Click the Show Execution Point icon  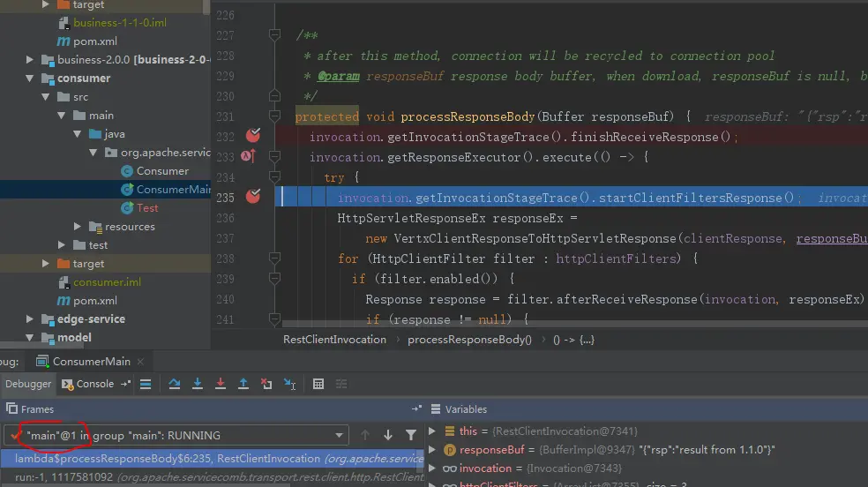146,385
